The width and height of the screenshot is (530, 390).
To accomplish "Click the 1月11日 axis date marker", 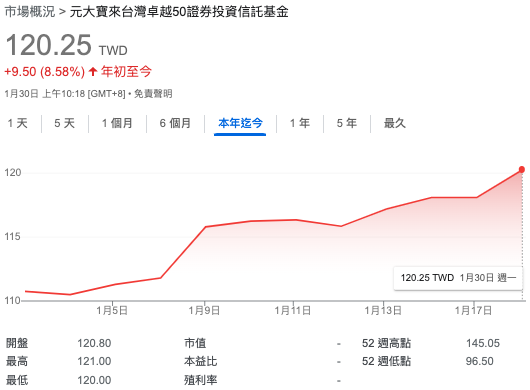I will click(293, 310).
